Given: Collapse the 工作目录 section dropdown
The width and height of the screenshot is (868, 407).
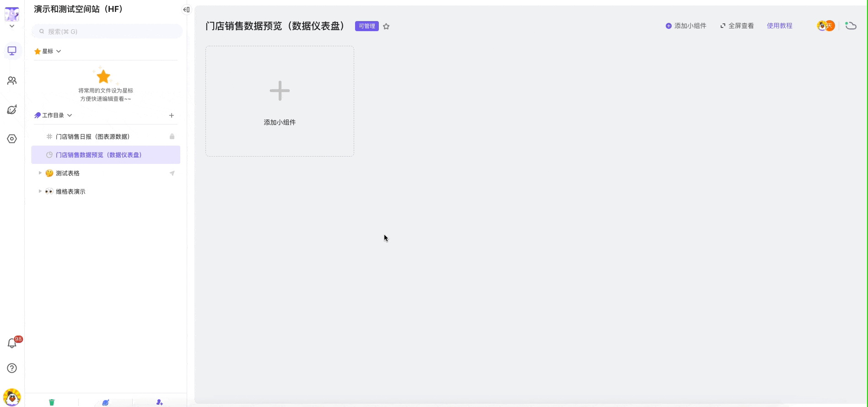Looking at the screenshot, I should (x=70, y=115).
